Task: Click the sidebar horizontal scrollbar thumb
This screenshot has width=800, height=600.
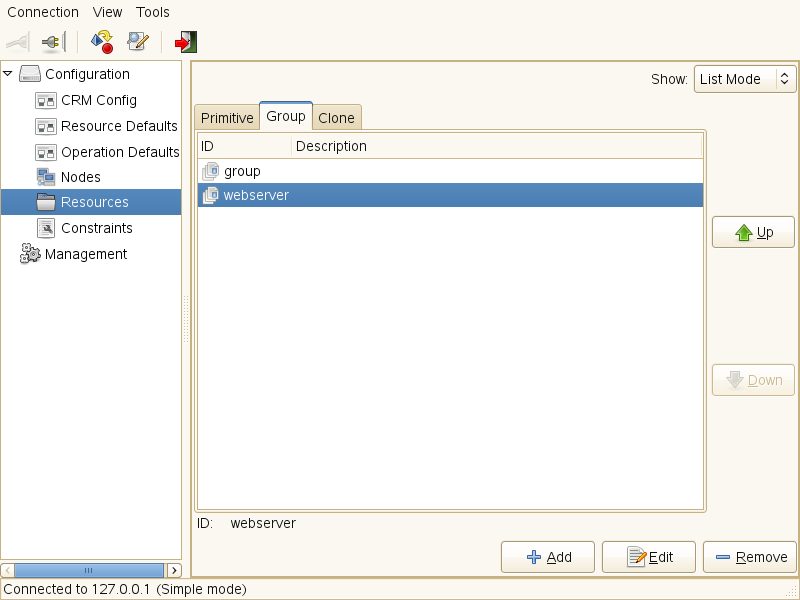Action: (x=89, y=570)
